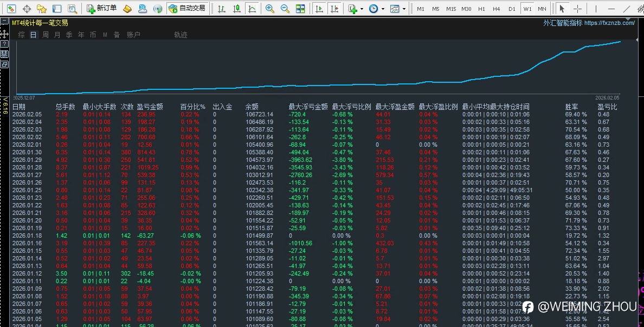Image resolution: width=644 pixels, height=327 pixels.
Task: Toggle the Terminal panel icon
Action: (x=57, y=8)
